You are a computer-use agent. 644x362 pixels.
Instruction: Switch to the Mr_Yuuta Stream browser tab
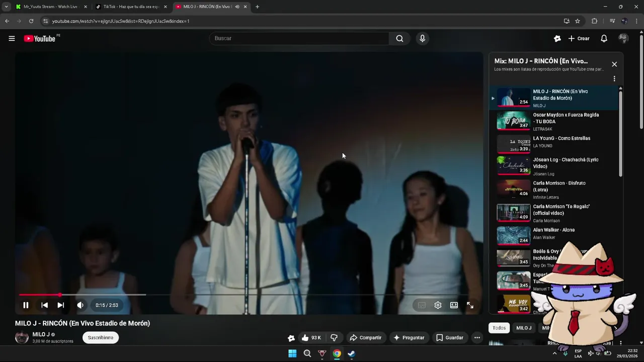52,7
